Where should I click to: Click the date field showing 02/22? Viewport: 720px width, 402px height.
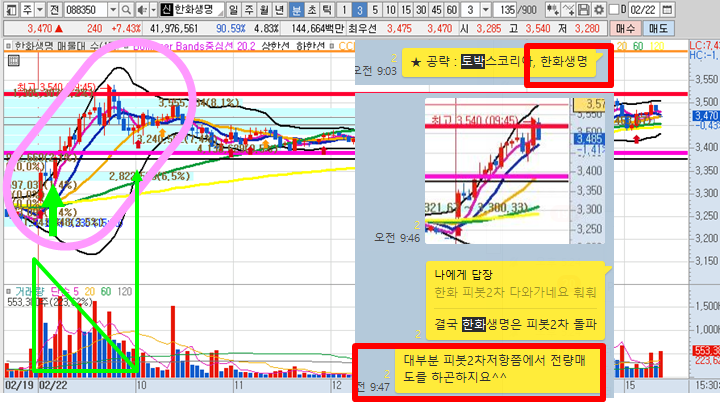(x=644, y=10)
